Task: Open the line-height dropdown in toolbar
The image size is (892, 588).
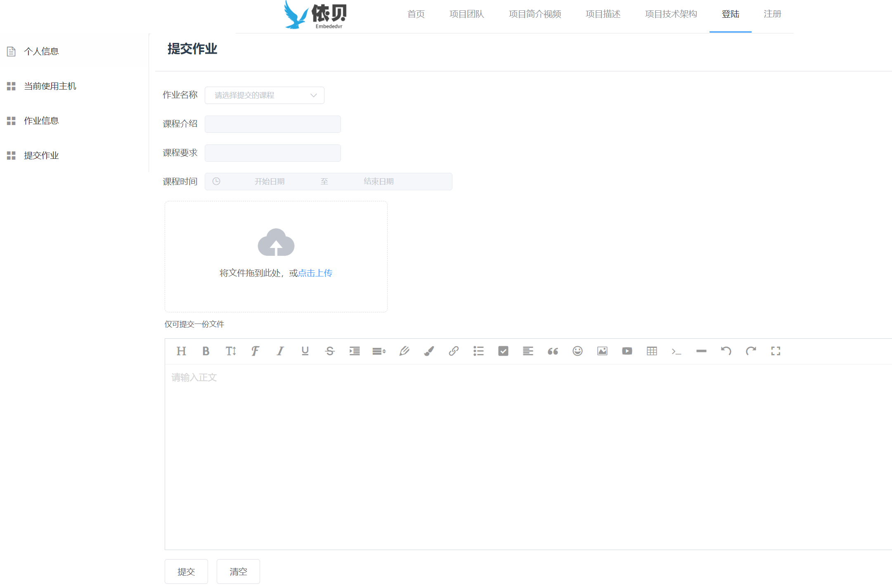Action: coord(379,351)
